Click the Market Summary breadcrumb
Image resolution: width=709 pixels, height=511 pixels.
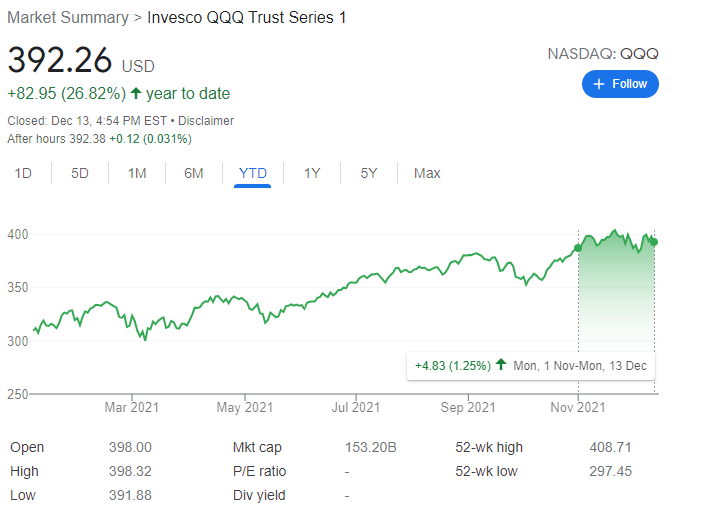[x=67, y=18]
